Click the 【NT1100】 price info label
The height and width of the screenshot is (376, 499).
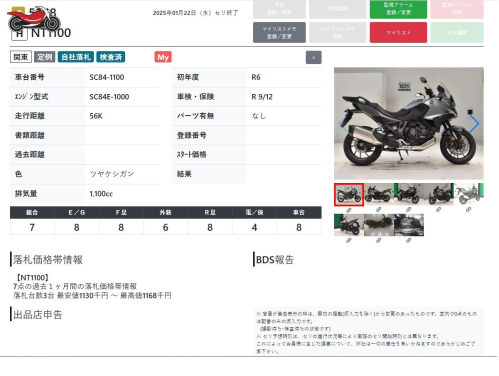click(32, 277)
